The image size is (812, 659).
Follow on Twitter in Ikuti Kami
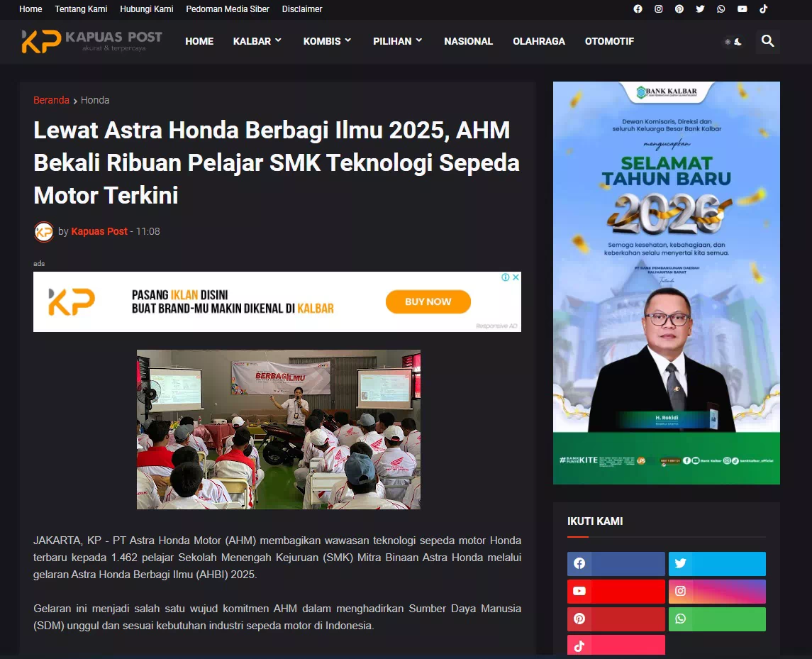(x=717, y=564)
